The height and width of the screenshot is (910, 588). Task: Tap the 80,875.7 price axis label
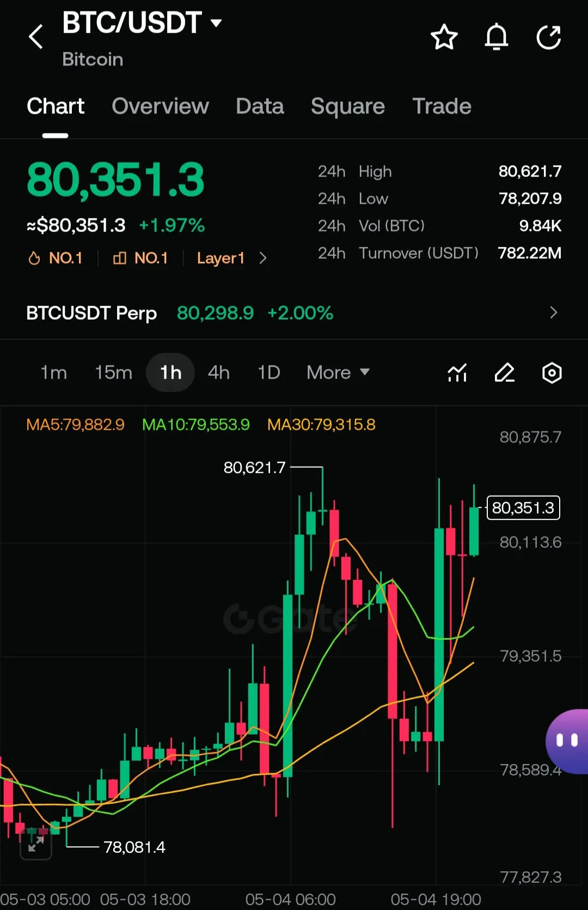coord(530,437)
